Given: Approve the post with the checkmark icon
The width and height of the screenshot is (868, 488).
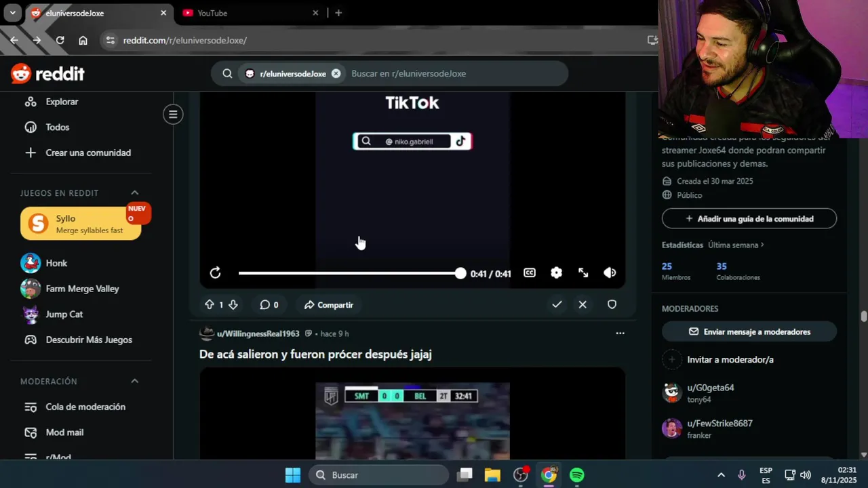Looking at the screenshot, I should coord(557,305).
